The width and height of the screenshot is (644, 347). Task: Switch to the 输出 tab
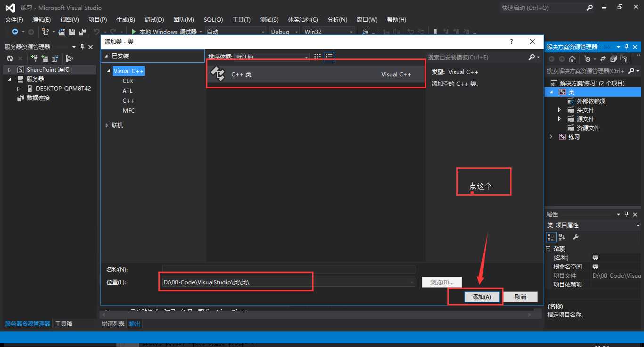(x=134, y=324)
